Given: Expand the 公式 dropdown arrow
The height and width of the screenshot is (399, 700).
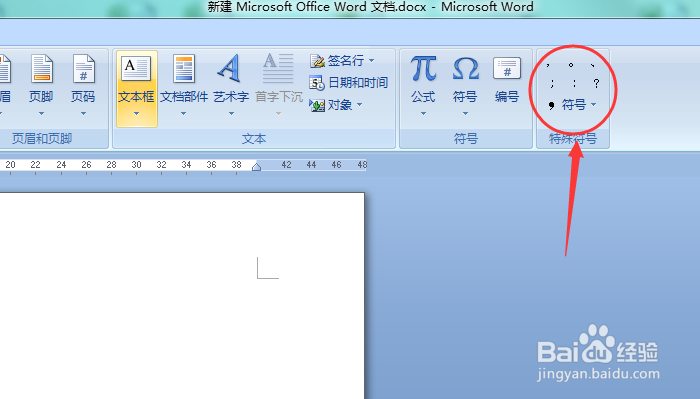Looking at the screenshot, I should [x=423, y=114].
